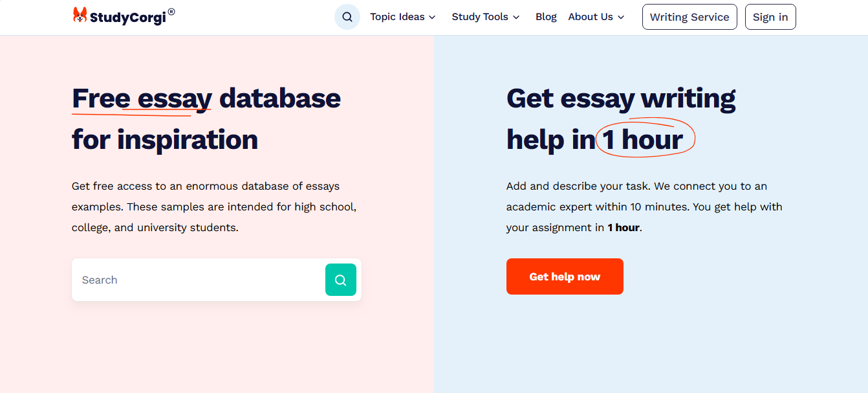Expand the Topic Ideas menu
Image resolution: width=868 pixels, height=393 pixels.
(403, 17)
